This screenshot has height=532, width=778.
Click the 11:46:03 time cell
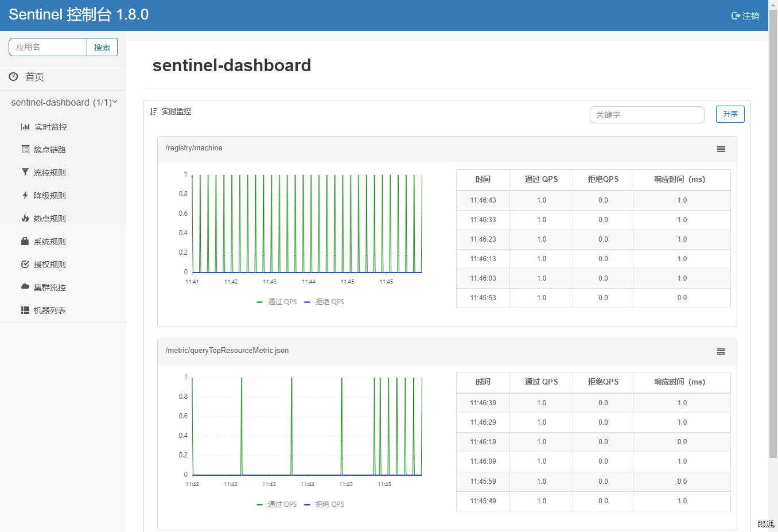pyautogui.click(x=483, y=278)
